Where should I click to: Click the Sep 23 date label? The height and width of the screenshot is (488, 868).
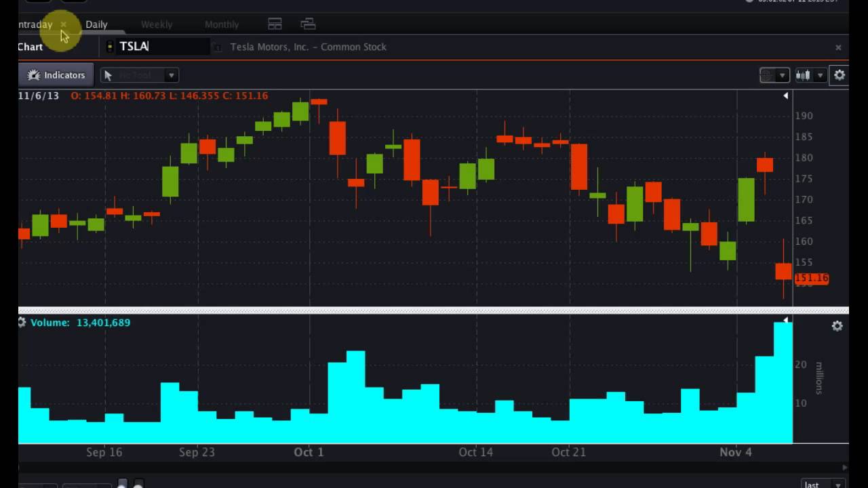197,452
